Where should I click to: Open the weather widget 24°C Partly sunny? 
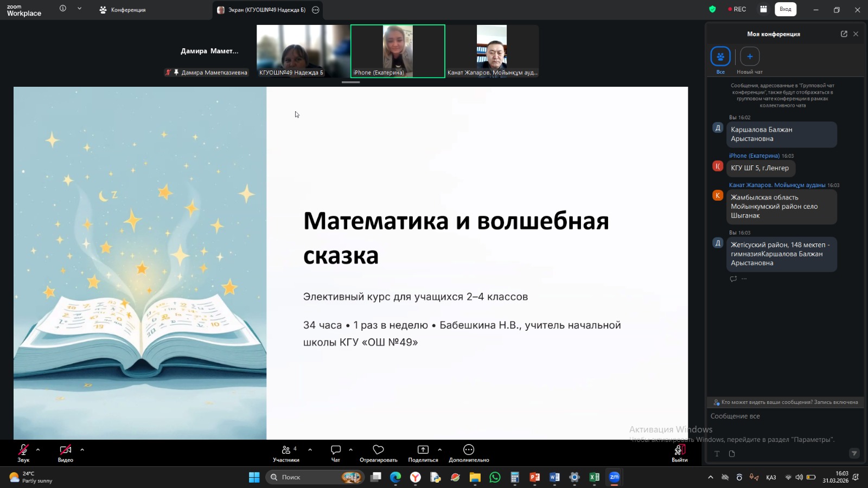(x=31, y=477)
